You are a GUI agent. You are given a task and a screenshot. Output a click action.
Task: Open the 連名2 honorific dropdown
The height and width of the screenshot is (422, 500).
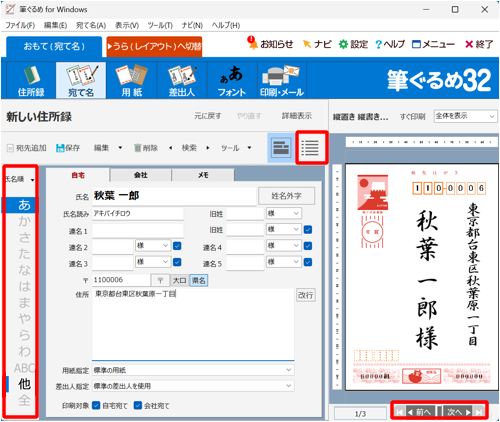[153, 246]
